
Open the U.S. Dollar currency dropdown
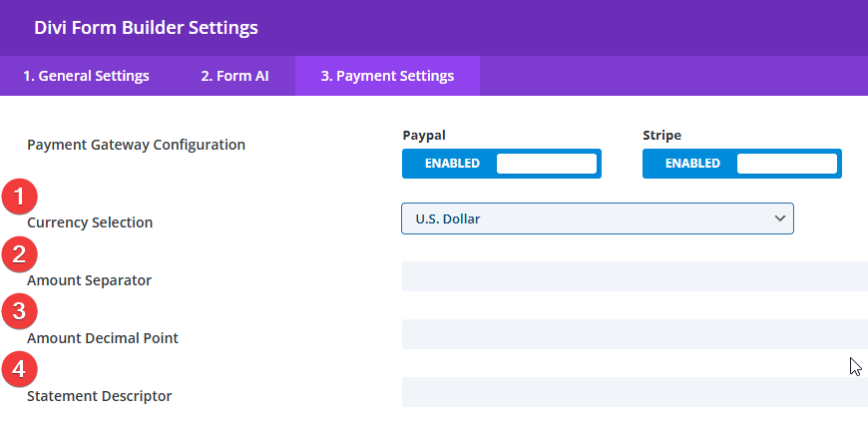598,218
